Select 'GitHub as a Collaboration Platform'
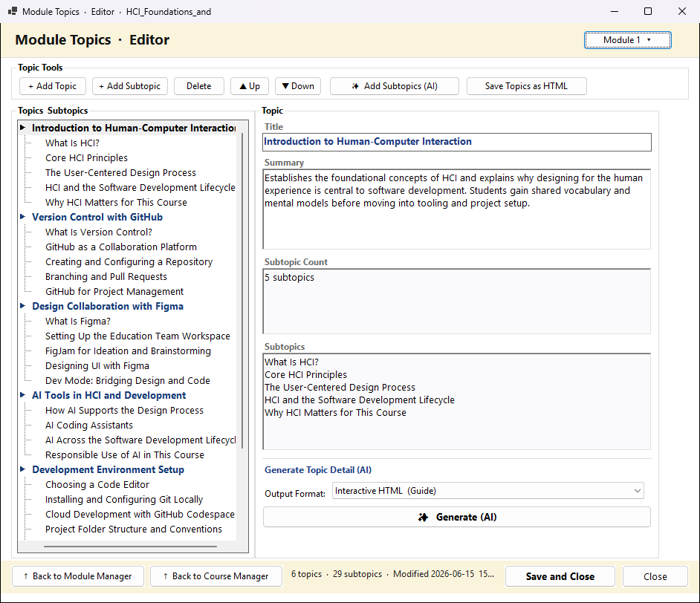The height and width of the screenshot is (603, 700). (x=121, y=247)
